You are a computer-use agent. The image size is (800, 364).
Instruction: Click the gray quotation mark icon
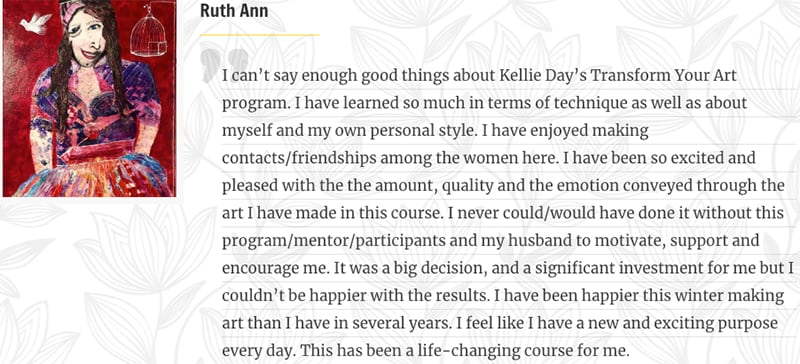point(224,65)
